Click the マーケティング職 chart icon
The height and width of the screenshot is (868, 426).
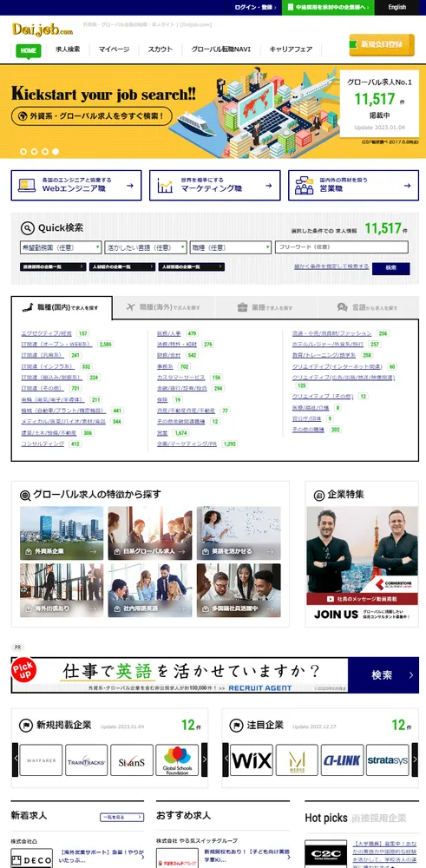(165, 186)
